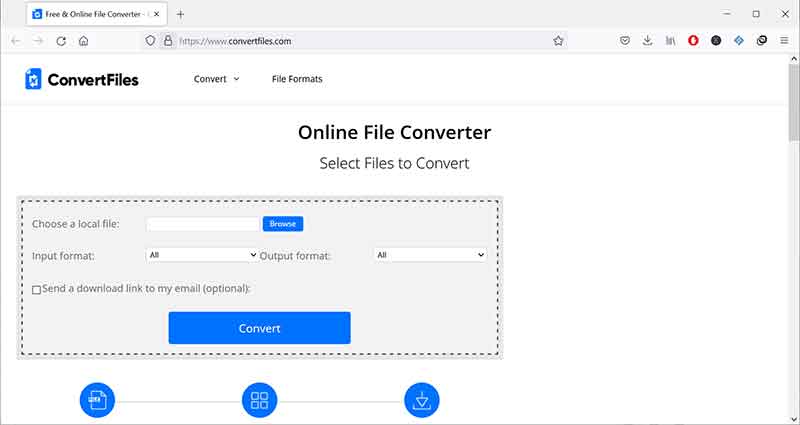Enable sending download link to my email
800x425 pixels.
pos(36,290)
